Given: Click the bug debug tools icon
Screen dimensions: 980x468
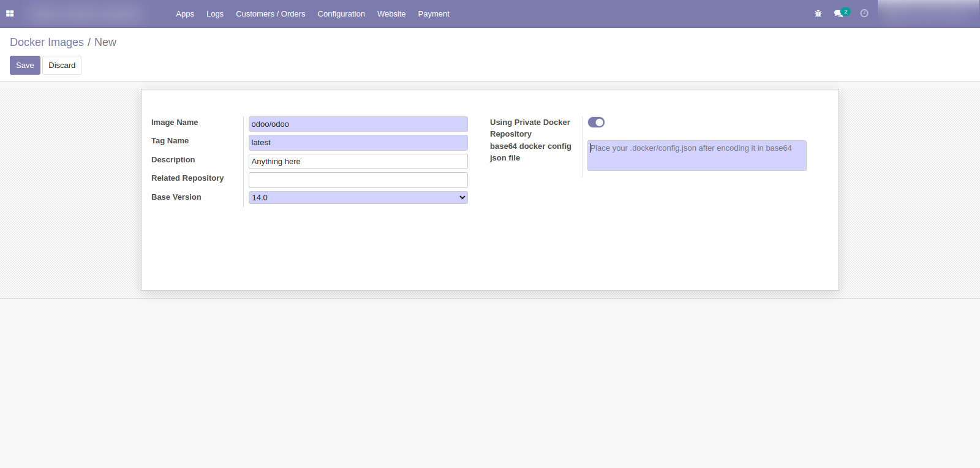Looking at the screenshot, I should coord(818,13).
